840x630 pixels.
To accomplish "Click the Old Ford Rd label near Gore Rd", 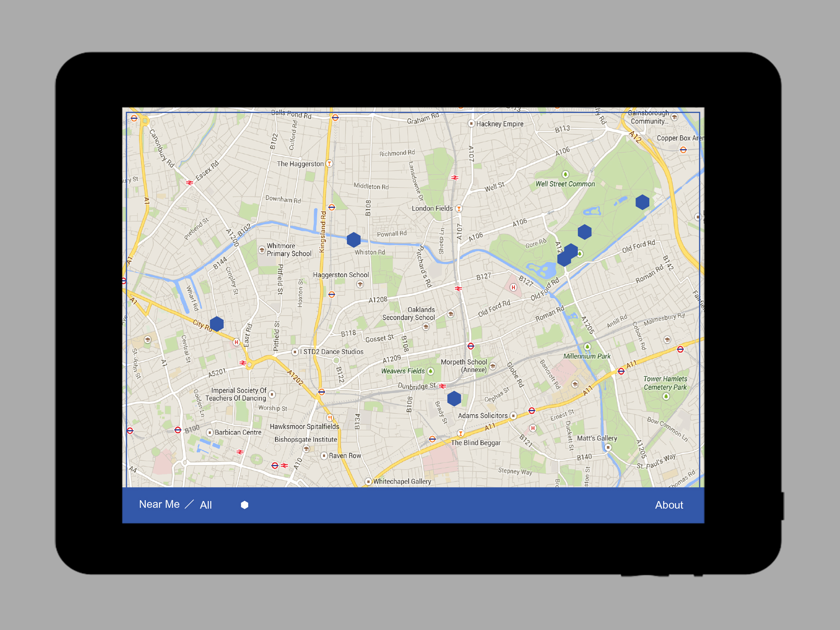I will point(545,289).
